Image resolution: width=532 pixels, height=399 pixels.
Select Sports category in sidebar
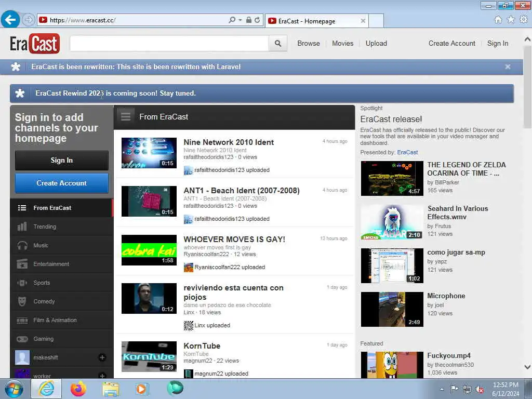click(x=62, y=283)
